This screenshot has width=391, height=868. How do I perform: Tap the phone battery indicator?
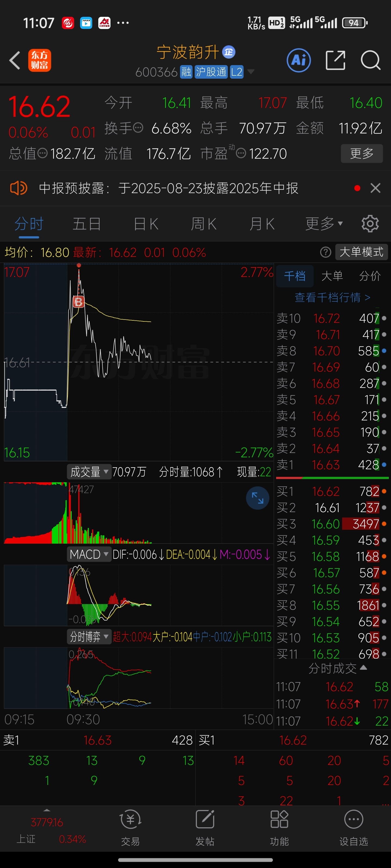(x=355, y=23)
